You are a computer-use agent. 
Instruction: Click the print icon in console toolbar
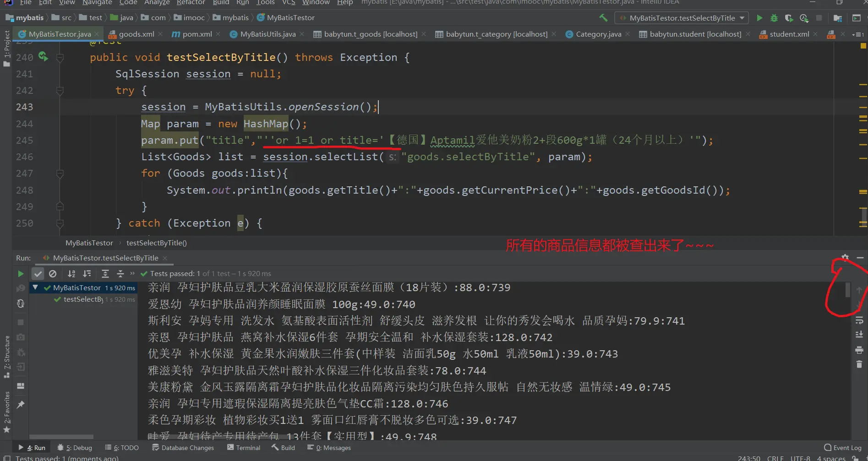pyautogui.click(x=859, y=350)
